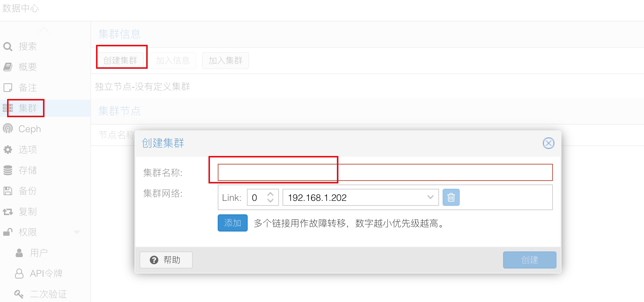Click the blue 添加 add link button

coord(232,223)
